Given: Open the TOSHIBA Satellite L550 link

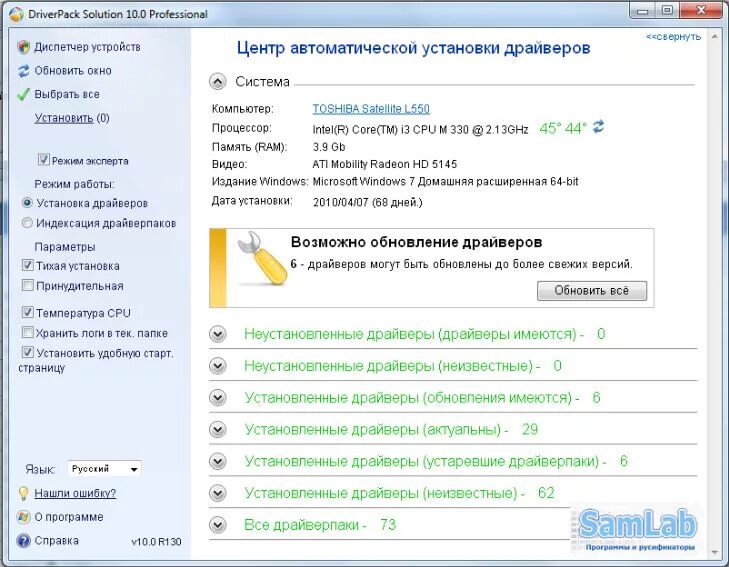Looking at the screenshot, I should (371, 109).
